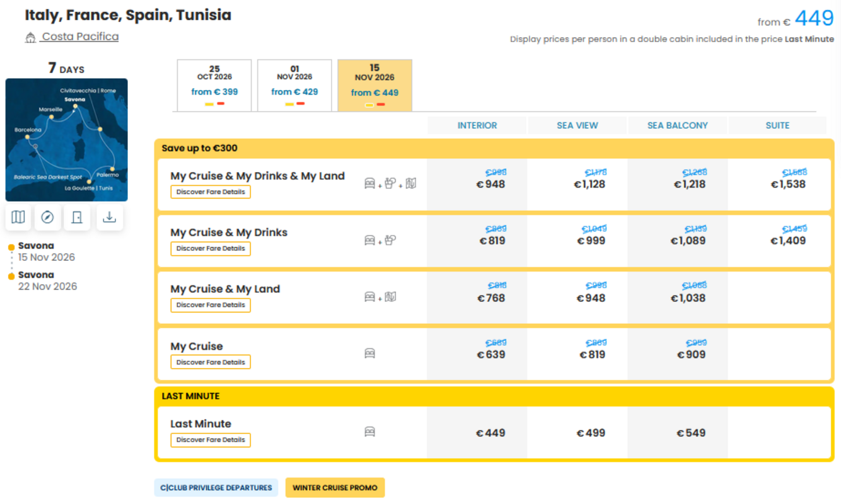
Task: Discover Fare Details for My Cruise & My Drinks
Action: [x=211, y=248]
